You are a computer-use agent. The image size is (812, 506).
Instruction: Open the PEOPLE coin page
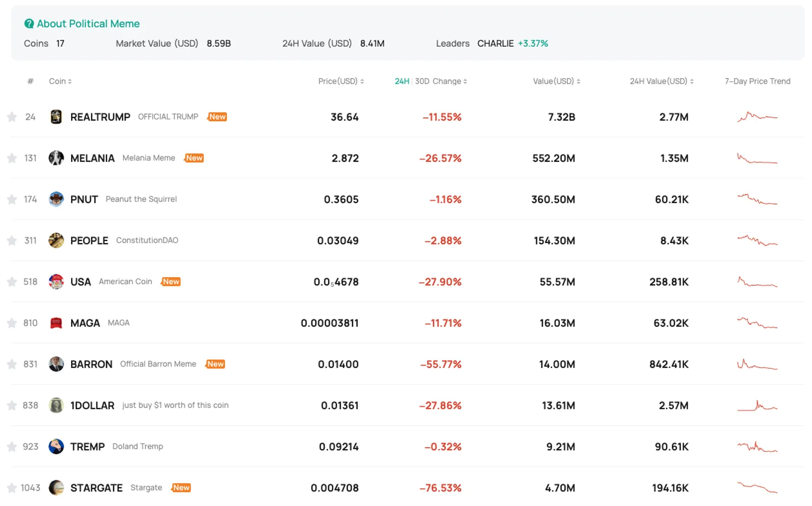tap(89, 240)
